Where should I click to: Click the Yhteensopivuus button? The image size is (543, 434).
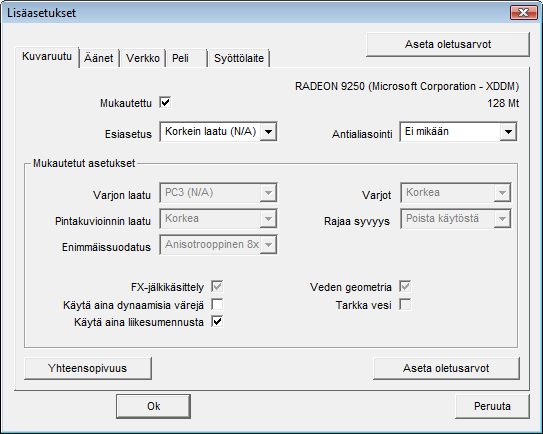click(x=88, y=368)
